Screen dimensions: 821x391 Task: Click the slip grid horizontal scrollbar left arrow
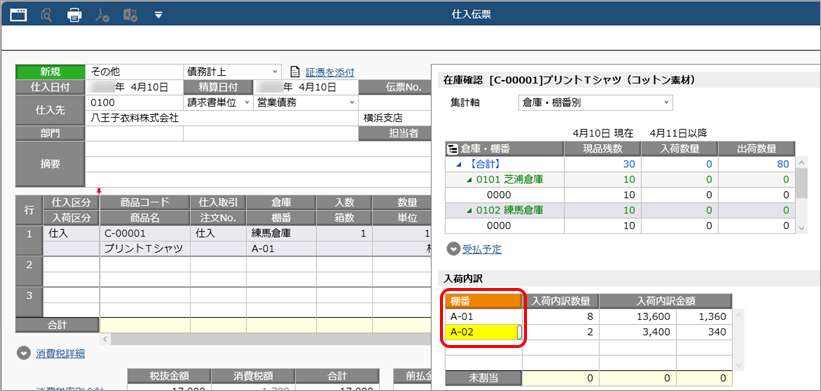click(x=105, y=339)
